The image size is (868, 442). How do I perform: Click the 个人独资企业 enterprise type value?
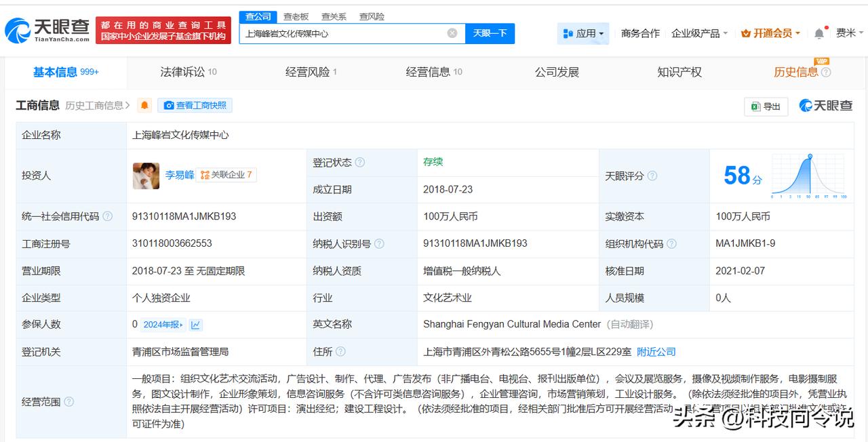pyautogui.click(x=161, y=298)
